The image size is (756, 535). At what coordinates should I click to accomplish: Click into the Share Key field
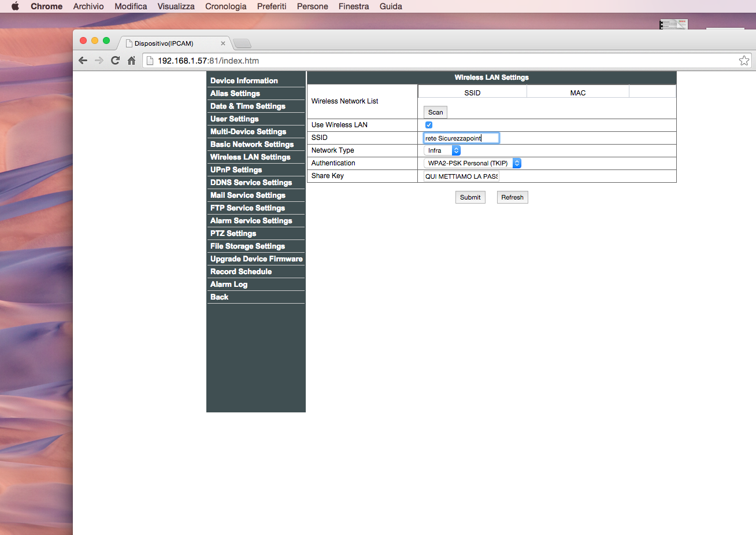click(x=461, y=176)
